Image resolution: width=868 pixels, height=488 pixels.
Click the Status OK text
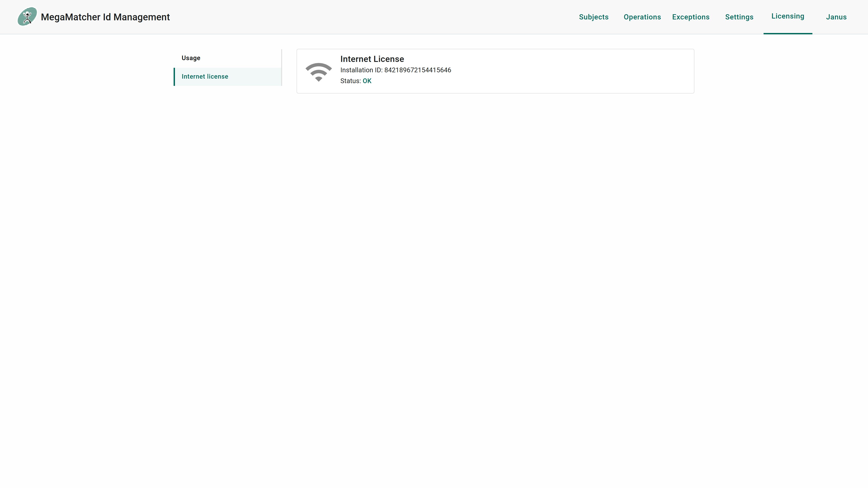tap(356, 81)
